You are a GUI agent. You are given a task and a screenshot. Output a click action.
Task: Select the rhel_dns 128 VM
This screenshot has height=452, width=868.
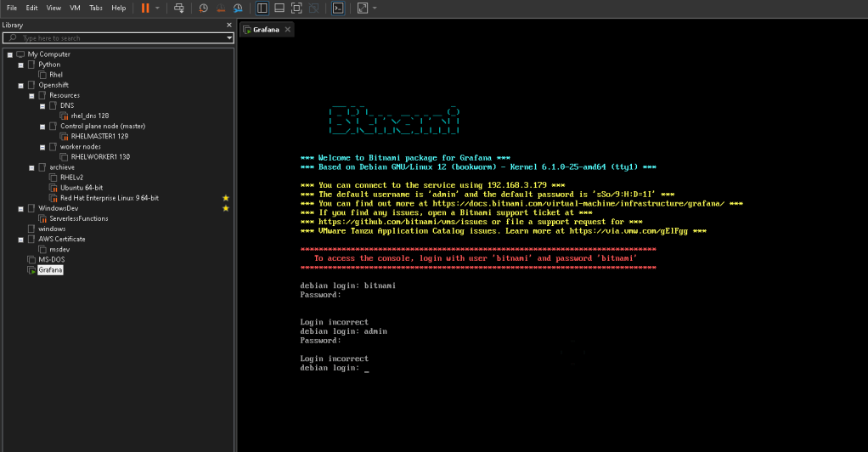click(x=90, y=116)
